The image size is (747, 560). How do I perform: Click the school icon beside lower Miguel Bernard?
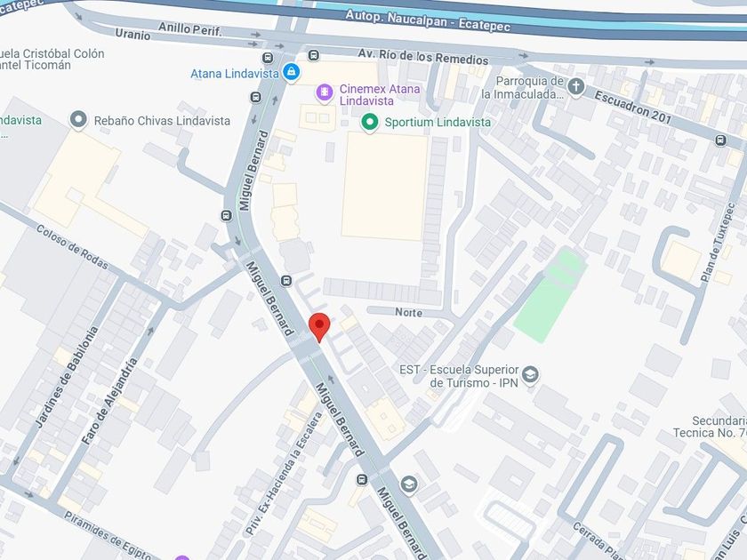point(409,484)
